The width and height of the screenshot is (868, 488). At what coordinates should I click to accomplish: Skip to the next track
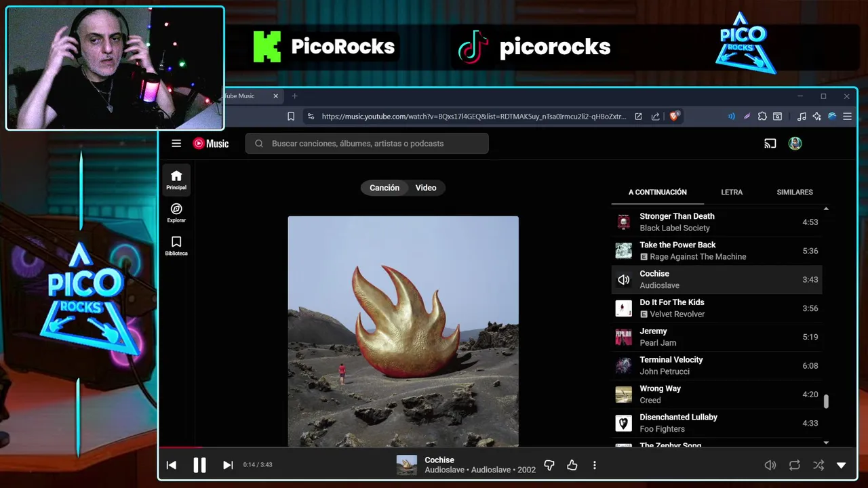[x=228, y=465]
